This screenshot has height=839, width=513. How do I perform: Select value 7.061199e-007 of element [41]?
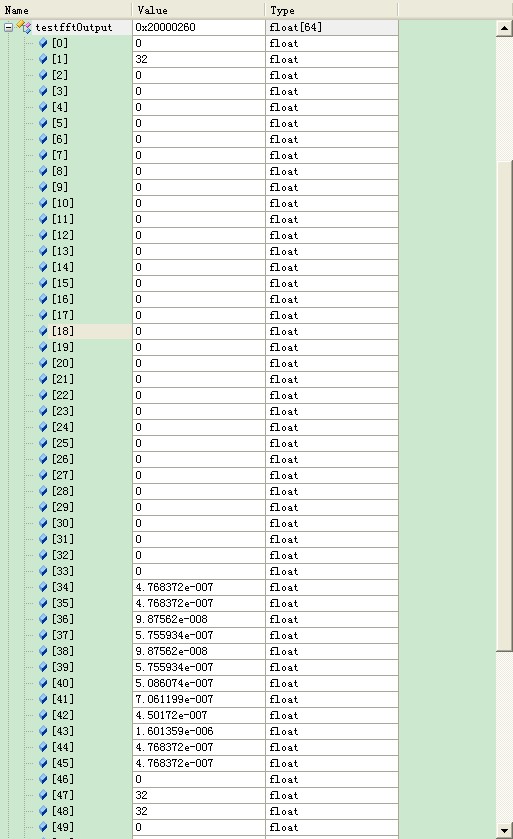[174, 699]
